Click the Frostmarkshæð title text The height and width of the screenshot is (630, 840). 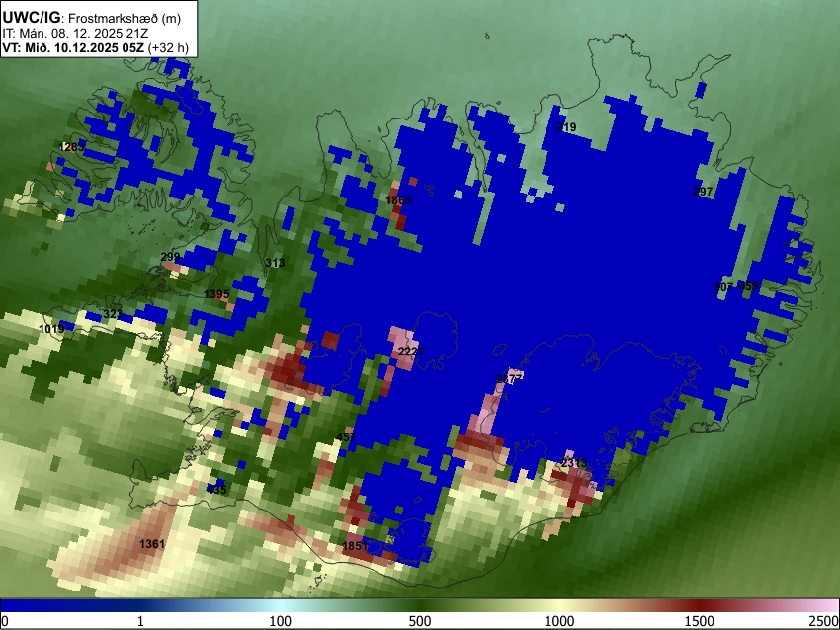pyautogui.click(x=125, y=18)
